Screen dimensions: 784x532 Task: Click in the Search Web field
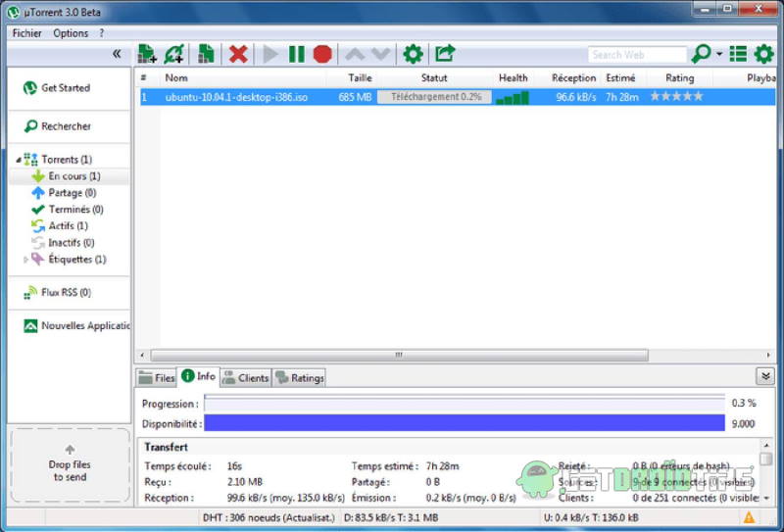[x=637, y=55]
